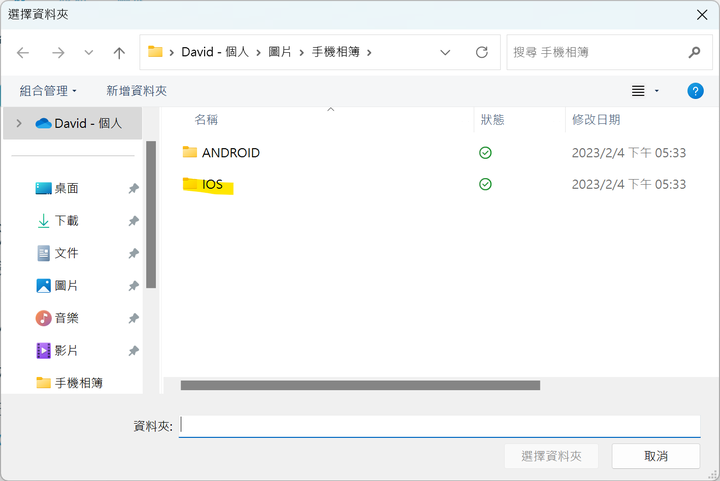The image size is (720, 481).
Task: Click ANDROID folder sync status icon
Action: [485, 152]
